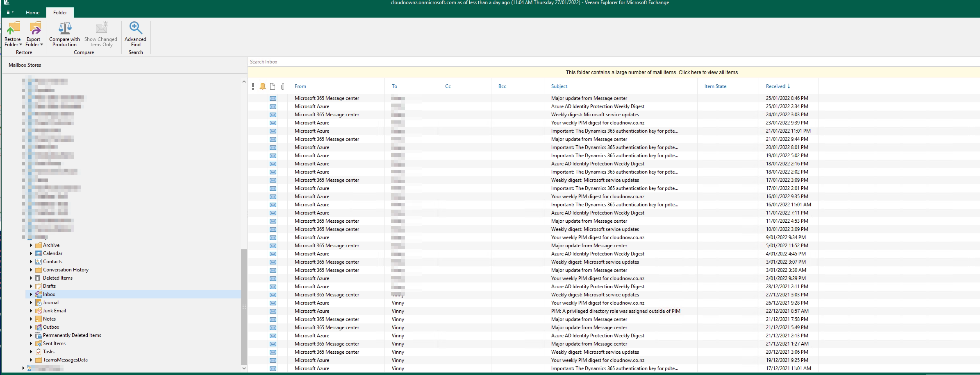Click the folder tree vertical scrollbar thumb
The width and height of the screenshot is (980, 375).
click(244, 307)
